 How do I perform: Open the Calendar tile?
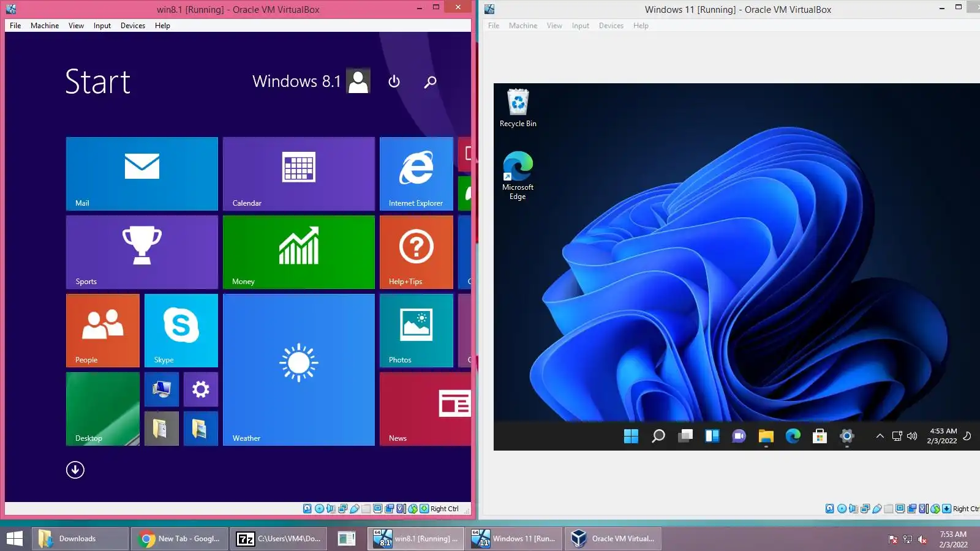[x=299, y=174]
